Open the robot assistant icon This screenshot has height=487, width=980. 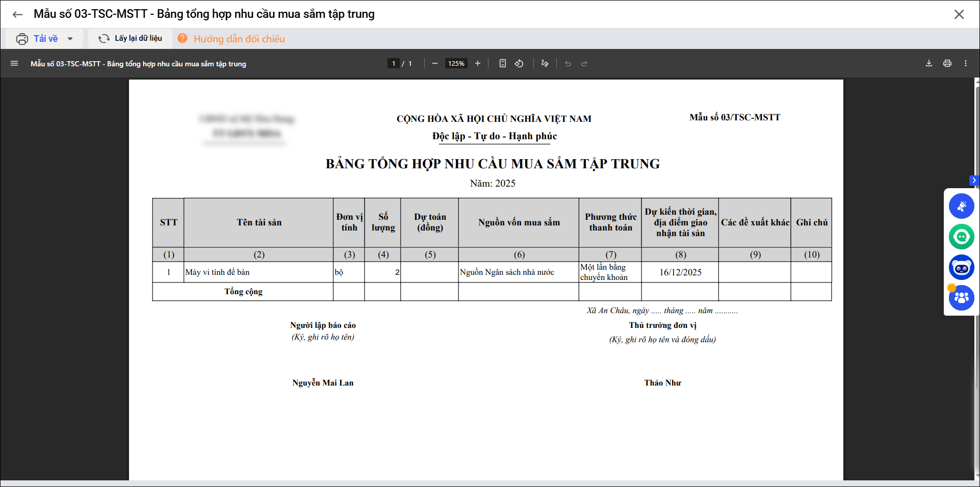tap(961, 267)
